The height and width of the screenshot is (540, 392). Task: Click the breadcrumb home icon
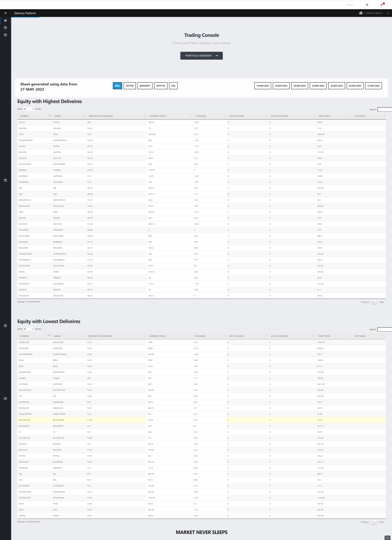point(361,13)
